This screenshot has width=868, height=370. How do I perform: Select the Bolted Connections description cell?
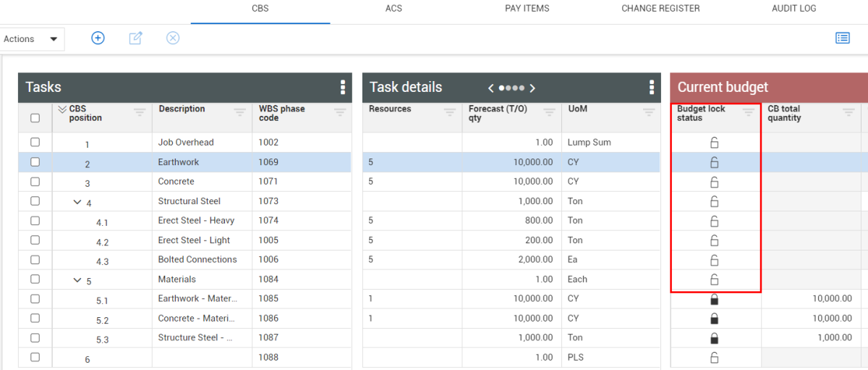(197, 260)
